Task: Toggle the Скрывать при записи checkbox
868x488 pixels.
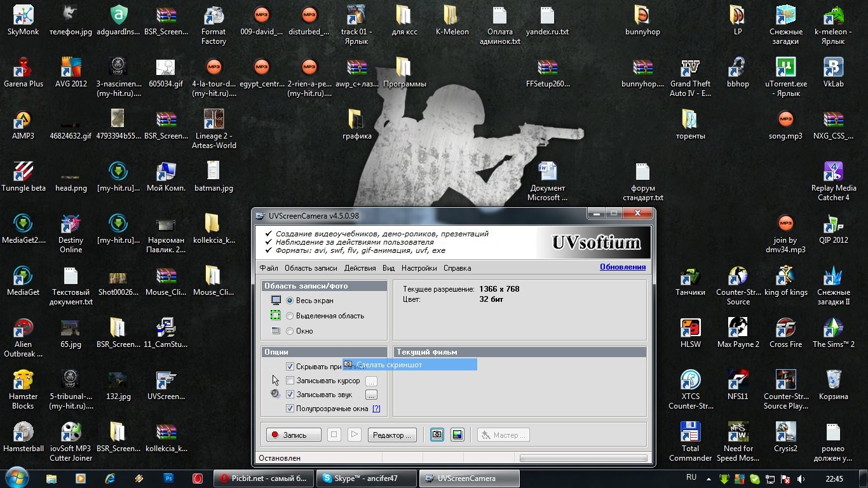Action: click(290, 367)
